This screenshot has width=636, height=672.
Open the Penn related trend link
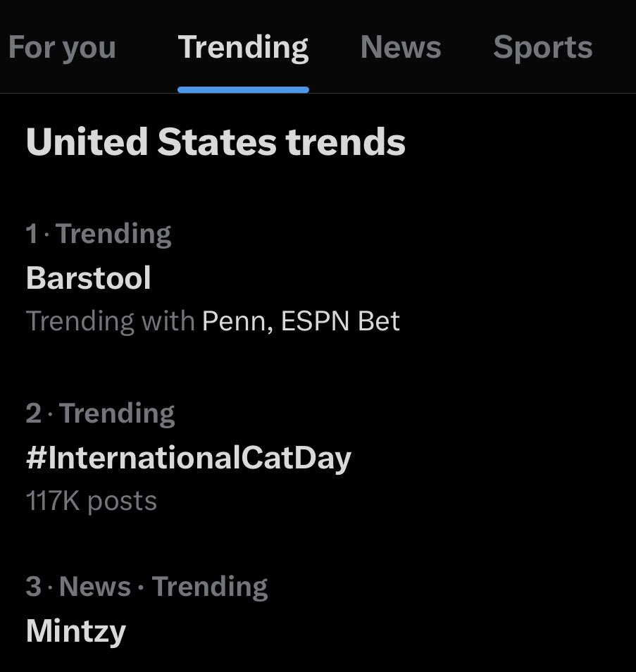coord(237,321)
